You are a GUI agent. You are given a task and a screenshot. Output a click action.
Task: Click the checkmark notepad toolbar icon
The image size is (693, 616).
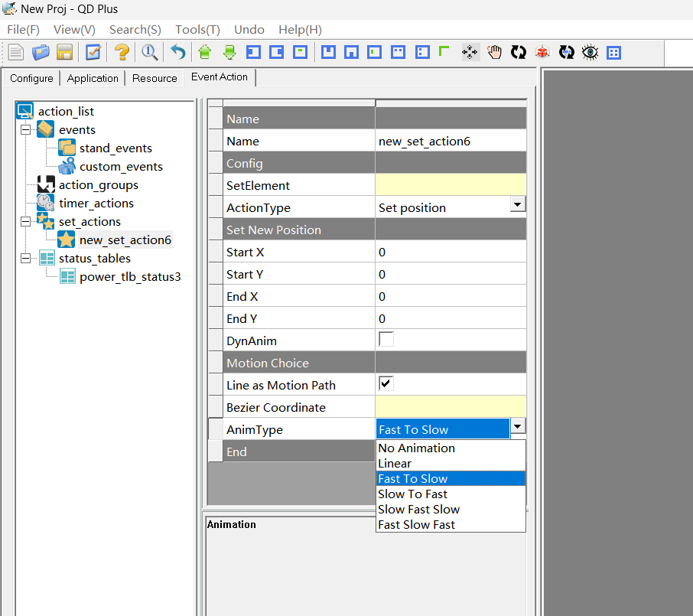point(93,52)
